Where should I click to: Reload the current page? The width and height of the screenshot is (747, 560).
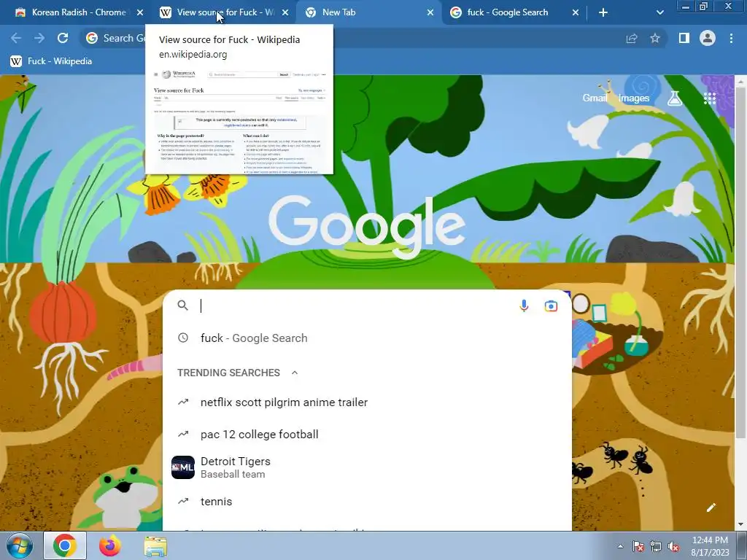point(63,38)
